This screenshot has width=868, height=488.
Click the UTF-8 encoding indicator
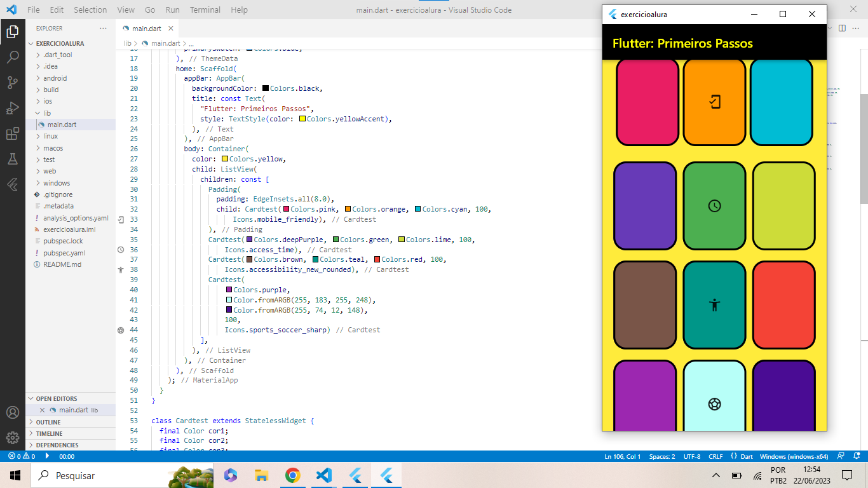pos(692,456)
